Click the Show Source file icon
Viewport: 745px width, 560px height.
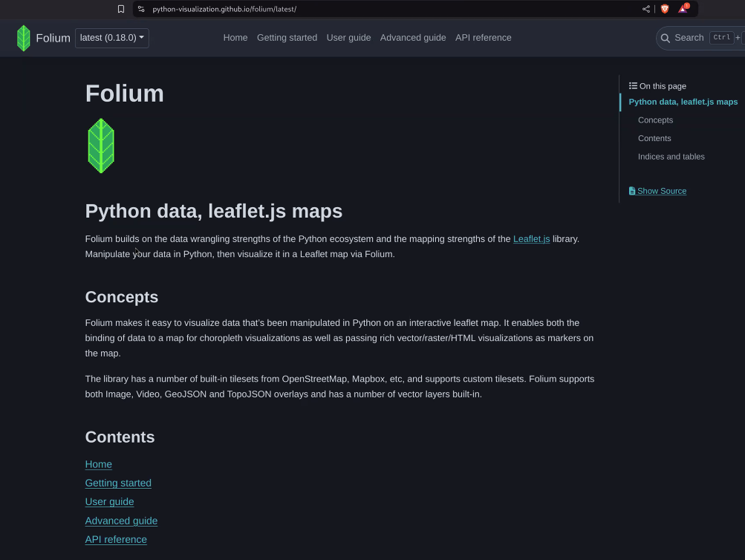coord(632,191)
